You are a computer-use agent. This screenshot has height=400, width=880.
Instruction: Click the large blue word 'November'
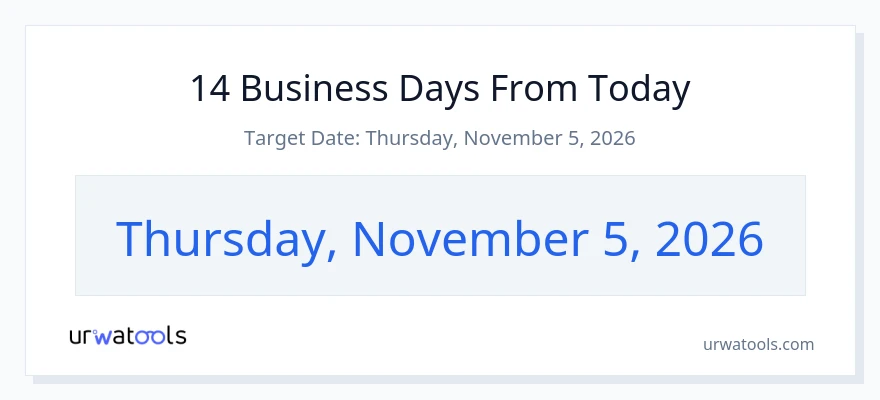[470, 239]
